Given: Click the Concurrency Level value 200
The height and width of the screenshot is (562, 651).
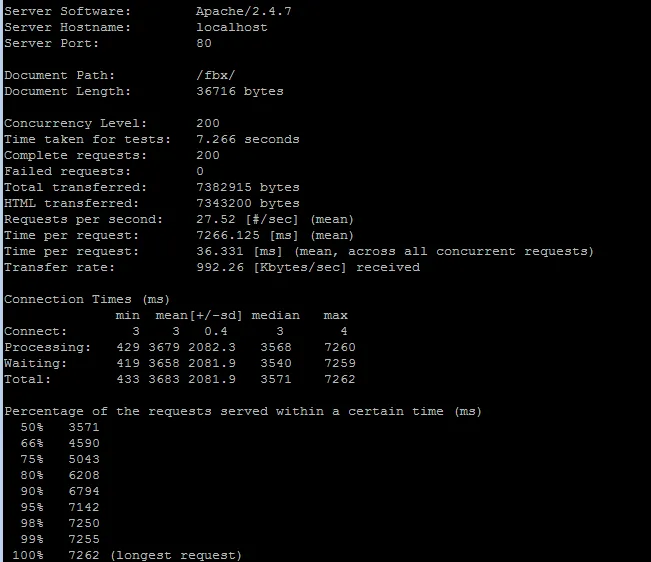Looking at the screenshot, I should [x=208, y=123].
